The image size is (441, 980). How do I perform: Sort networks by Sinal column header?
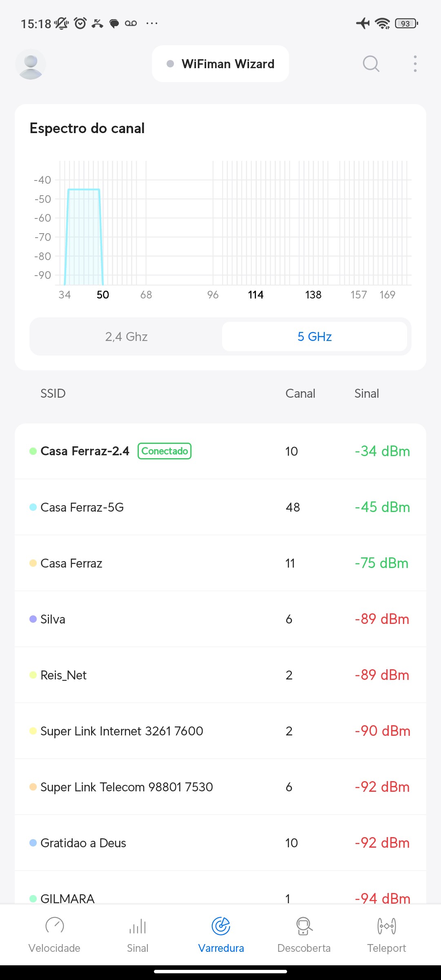pos(367,394)
